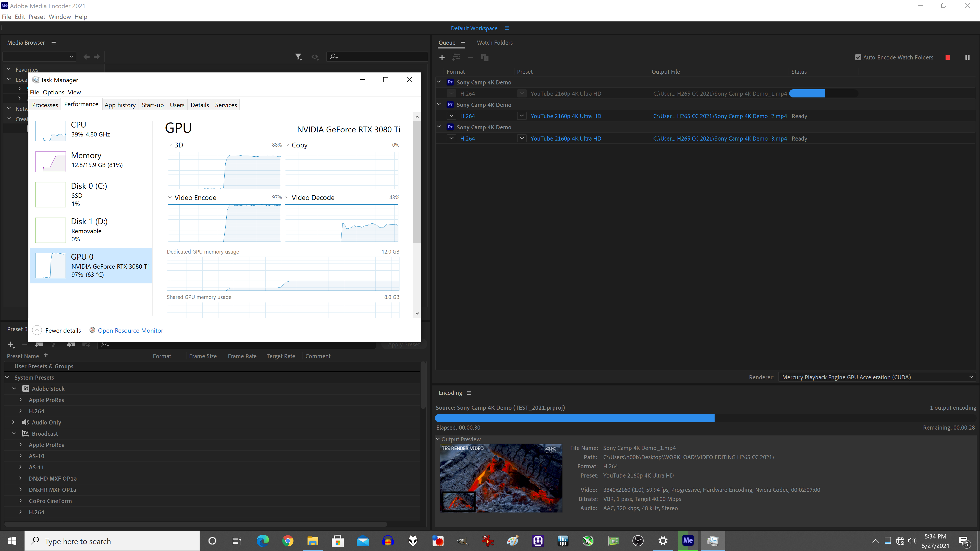Collapse the Output Preview section
Image resolution: width=980 pixels, height=551 pixels.
pos(438,439)
